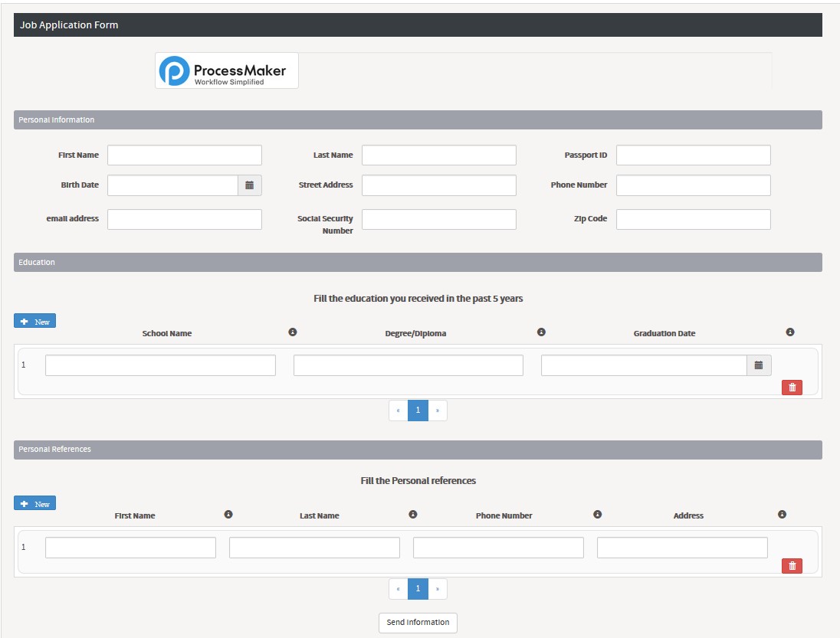
Task: Click the Education section header bar
Action: (34, 262)
